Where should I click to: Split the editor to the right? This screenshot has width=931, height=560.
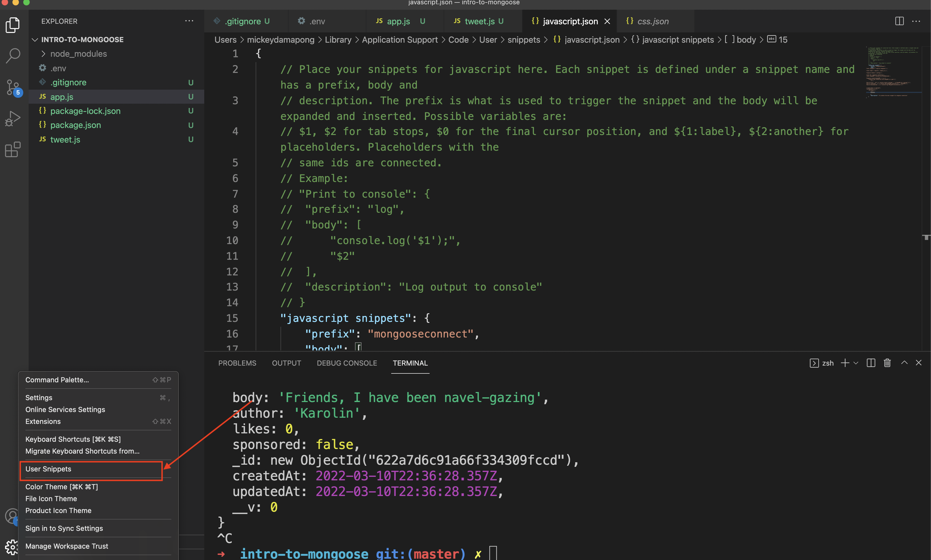[x=899, y=21]
